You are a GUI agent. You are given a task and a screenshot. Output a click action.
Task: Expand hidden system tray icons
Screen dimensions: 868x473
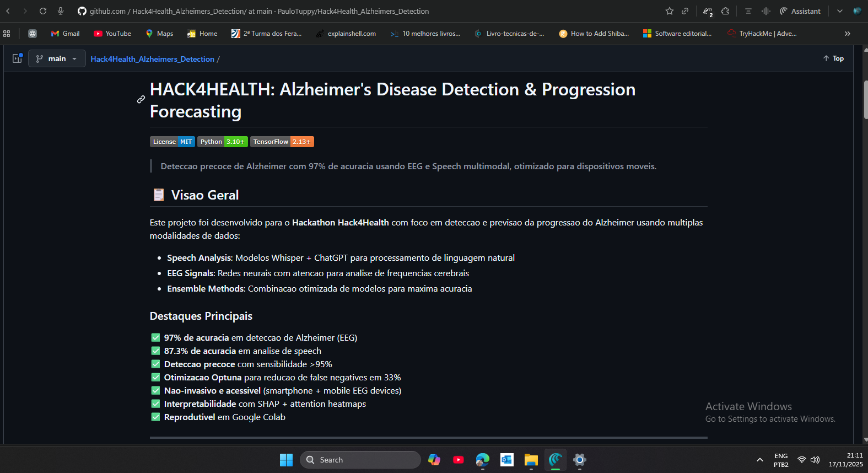click(x=760, y=460)
